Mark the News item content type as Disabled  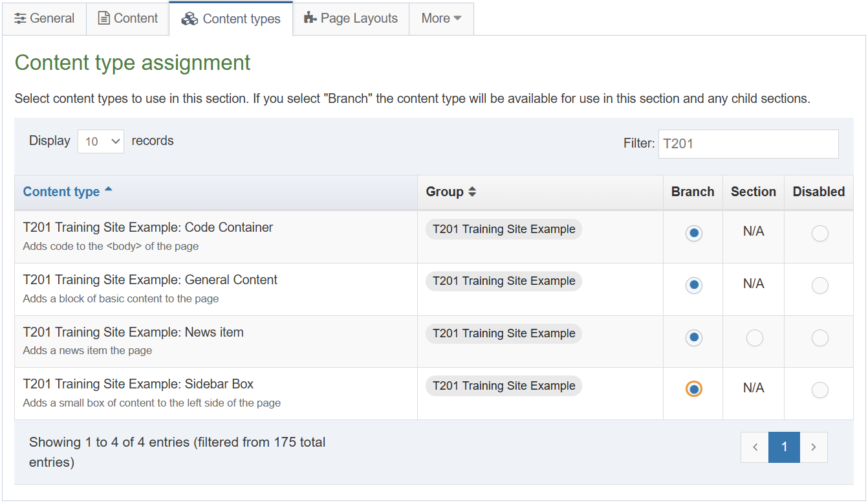pyautogui.click(x=819, y=337)
